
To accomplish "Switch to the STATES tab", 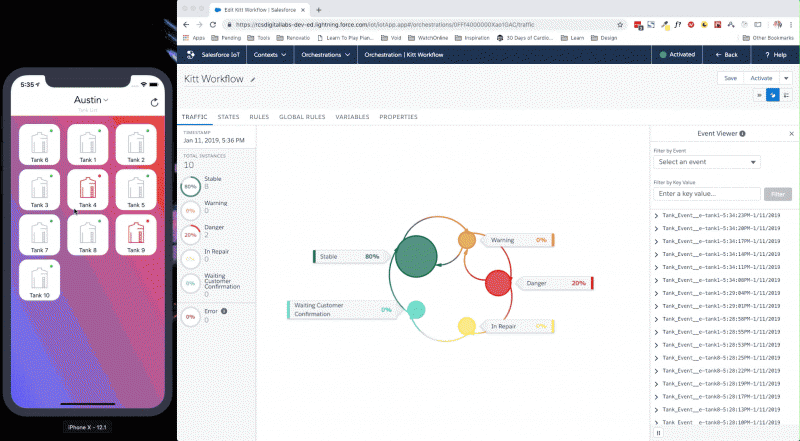I will (x=228, y=117).
